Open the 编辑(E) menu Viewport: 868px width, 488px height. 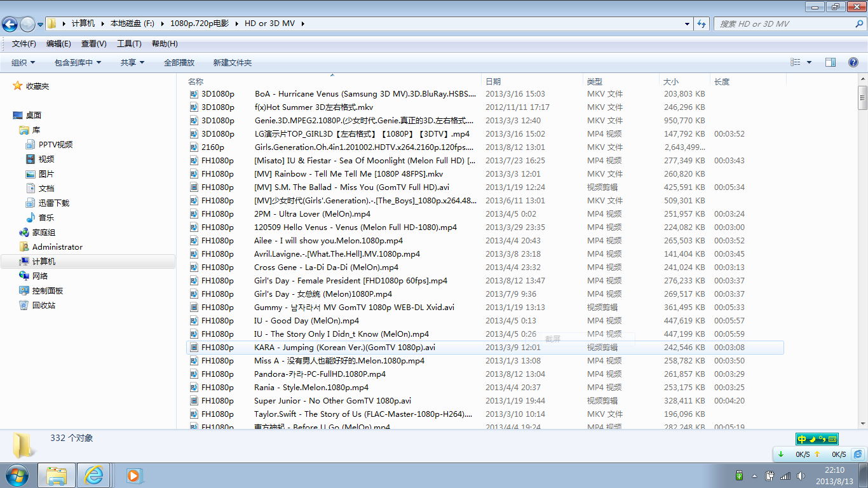(x=58, y=44)
